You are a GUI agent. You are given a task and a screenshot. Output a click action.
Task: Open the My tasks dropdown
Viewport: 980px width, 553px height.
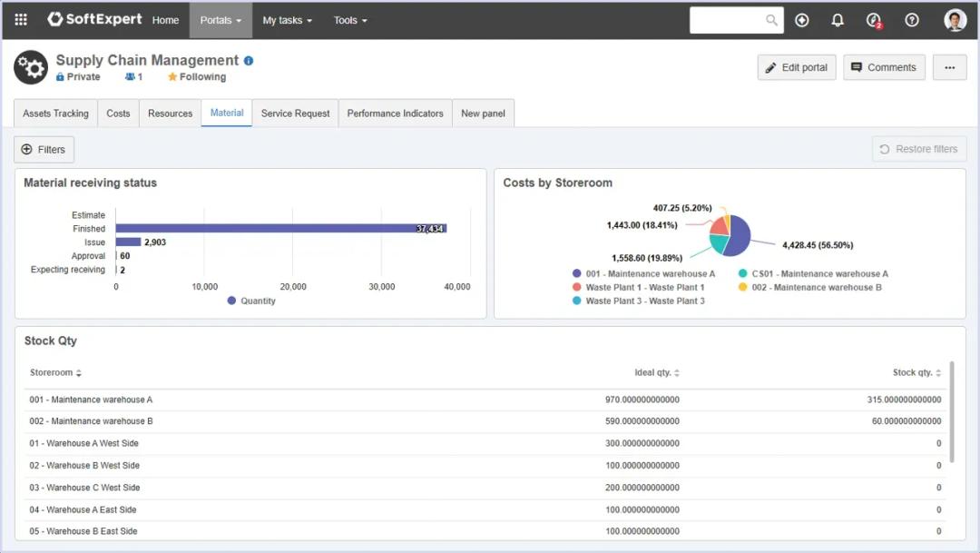point(287,20)
